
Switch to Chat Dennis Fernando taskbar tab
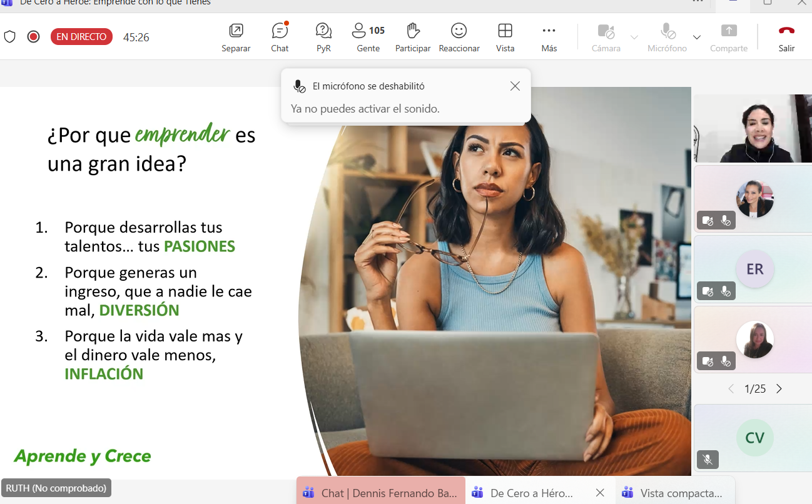[x=381, y=493]
